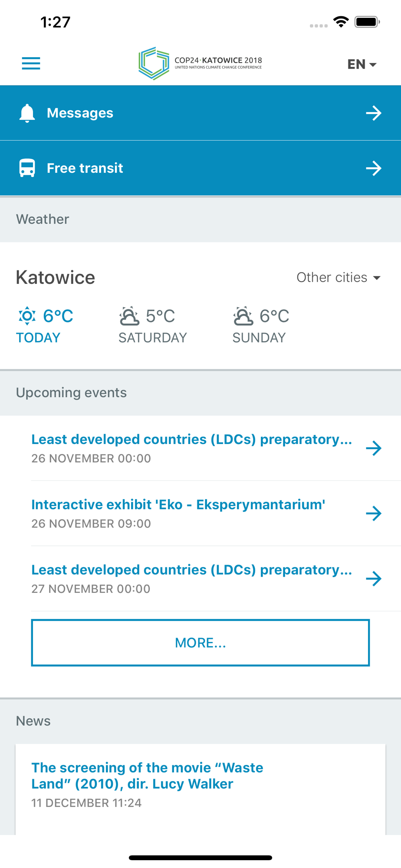
Task: Expand the Other cities dropdown
Action: (339, 277)
